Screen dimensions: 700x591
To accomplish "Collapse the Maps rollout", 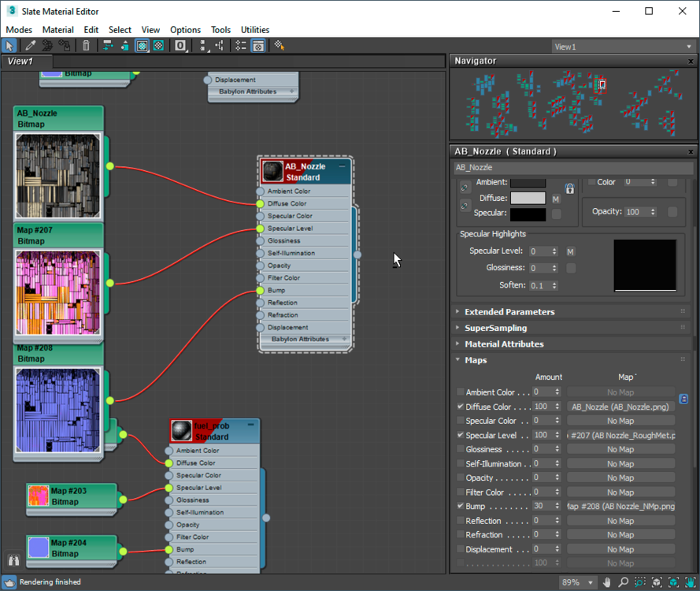I will click(x=476, y=360).
